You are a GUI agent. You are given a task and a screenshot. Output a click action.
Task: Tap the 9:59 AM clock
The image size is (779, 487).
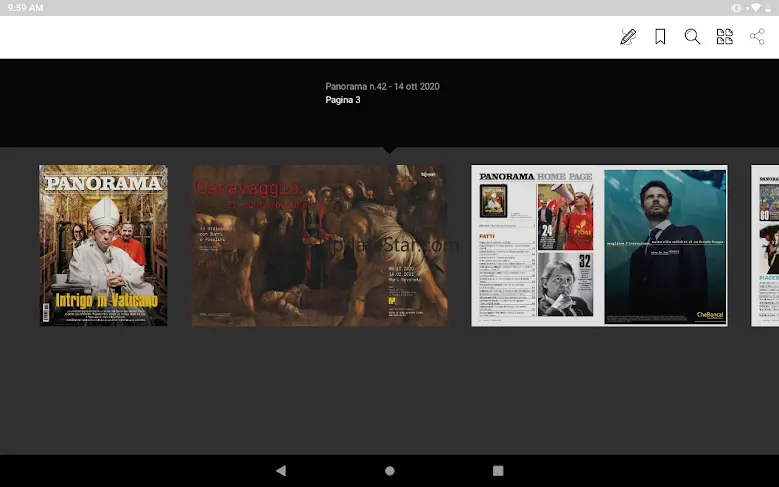tap(25, 7)
